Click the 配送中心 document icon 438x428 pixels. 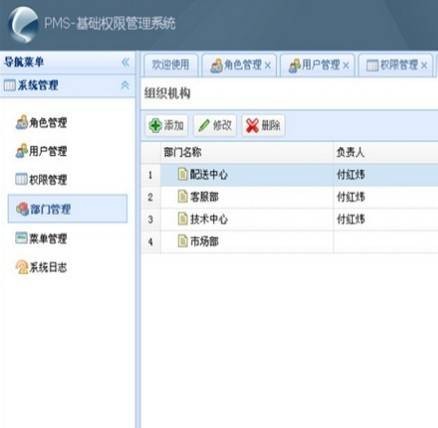pos(183,174)
